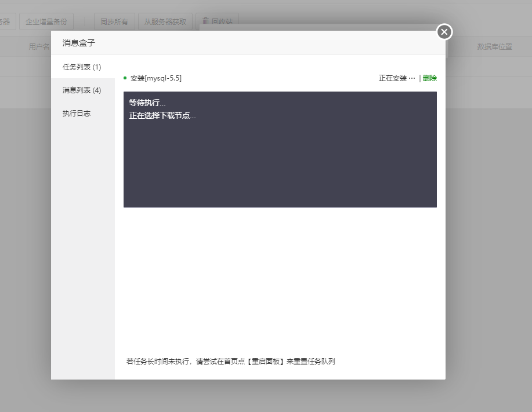532x412 pixels.
Task: Click the partially hidden button left of 企业增量备份
Action: click(7, 21)
